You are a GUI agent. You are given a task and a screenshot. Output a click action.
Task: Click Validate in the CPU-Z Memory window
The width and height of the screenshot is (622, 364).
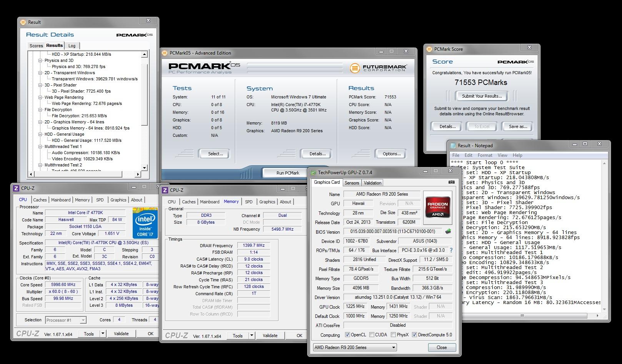point(270,336)
